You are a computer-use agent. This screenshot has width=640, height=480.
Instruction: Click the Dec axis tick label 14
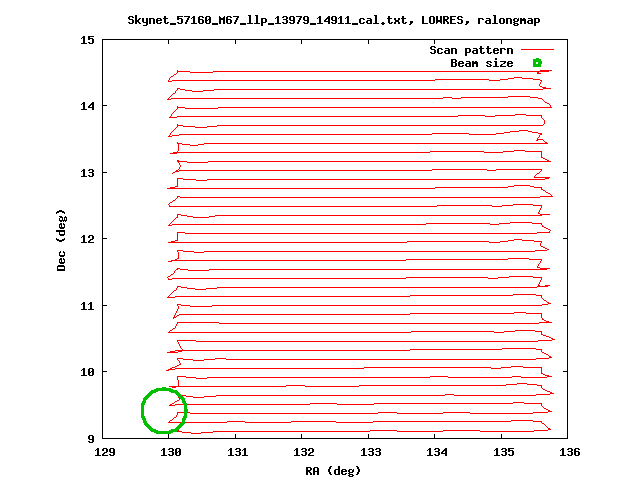87,106
